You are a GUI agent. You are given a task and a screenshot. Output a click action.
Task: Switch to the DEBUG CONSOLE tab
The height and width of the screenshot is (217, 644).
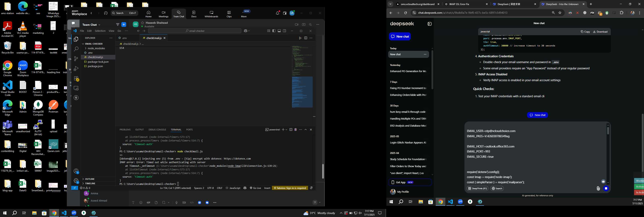click(157, 130)
